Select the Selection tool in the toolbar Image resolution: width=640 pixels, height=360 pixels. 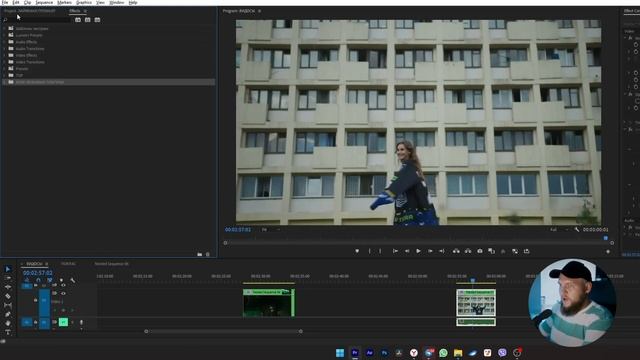pyautogui.click(x=8, y=269)
